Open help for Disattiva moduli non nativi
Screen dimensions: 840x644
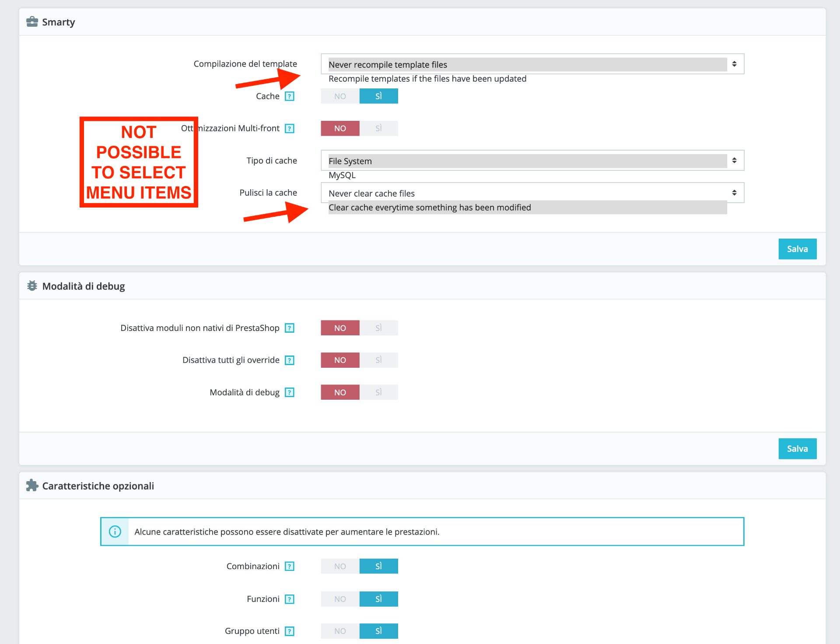tap(289, 328)
